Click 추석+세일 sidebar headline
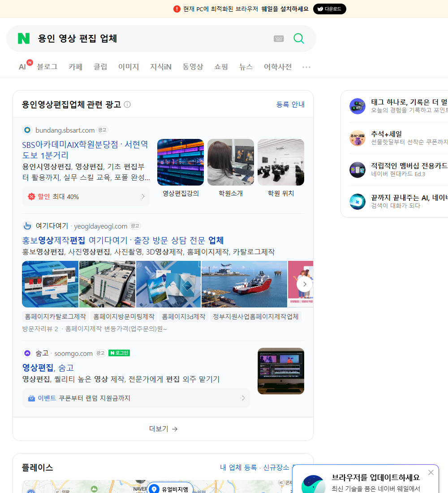 point(386,134)
